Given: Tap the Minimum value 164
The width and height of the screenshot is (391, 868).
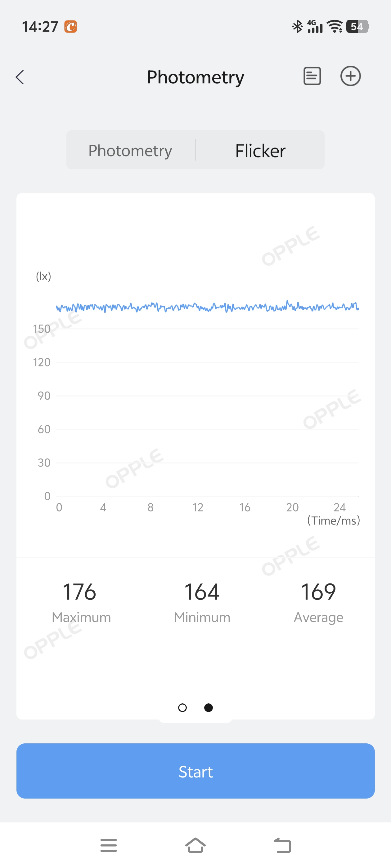Looking at the screenshot, I should click(202, 592).
